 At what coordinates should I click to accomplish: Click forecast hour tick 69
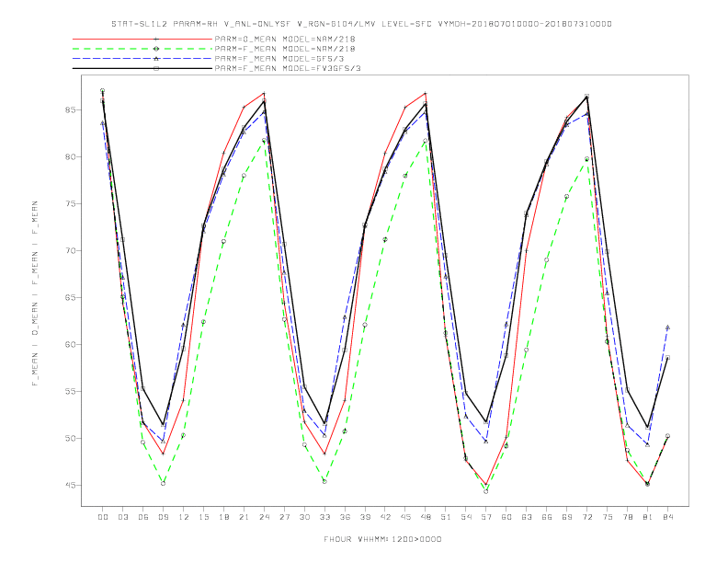point(567,517)
